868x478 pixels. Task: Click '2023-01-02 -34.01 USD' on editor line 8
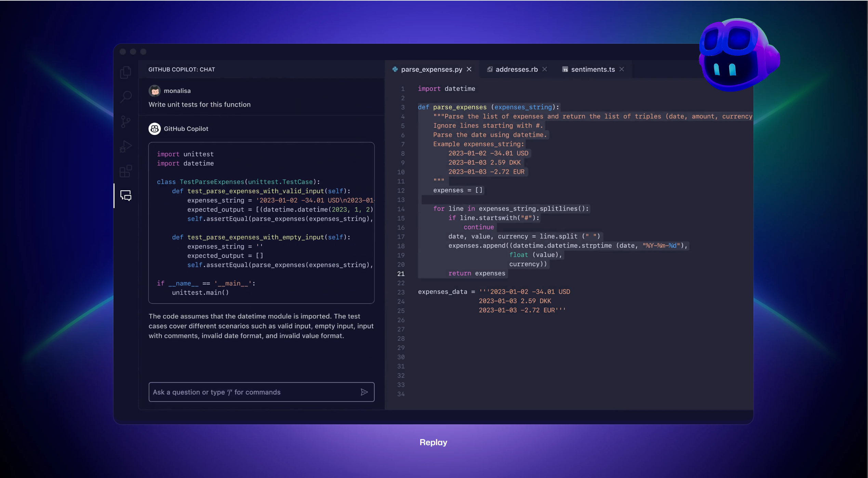(x=489, y=153)
